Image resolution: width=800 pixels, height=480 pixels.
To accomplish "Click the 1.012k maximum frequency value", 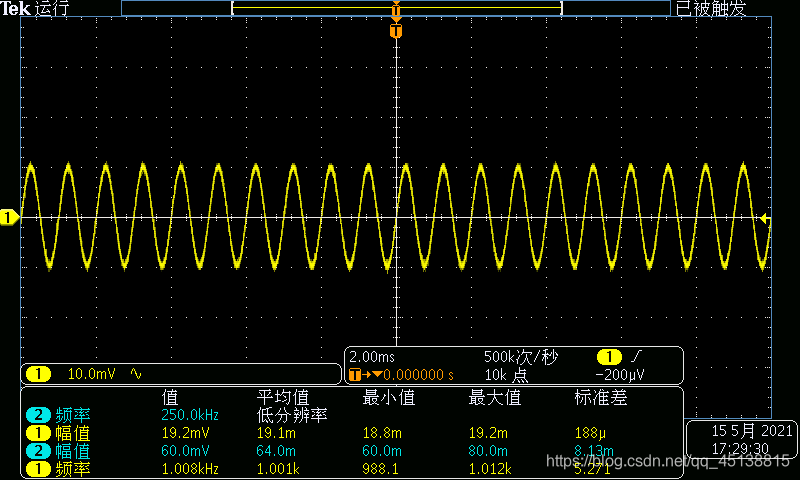I will (490, 469).
